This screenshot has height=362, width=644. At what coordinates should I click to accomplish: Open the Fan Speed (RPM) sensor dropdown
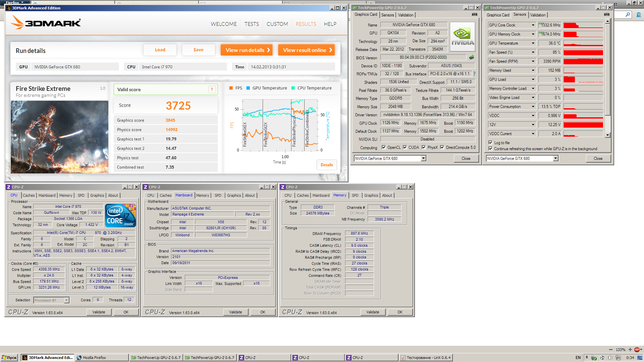533,61
